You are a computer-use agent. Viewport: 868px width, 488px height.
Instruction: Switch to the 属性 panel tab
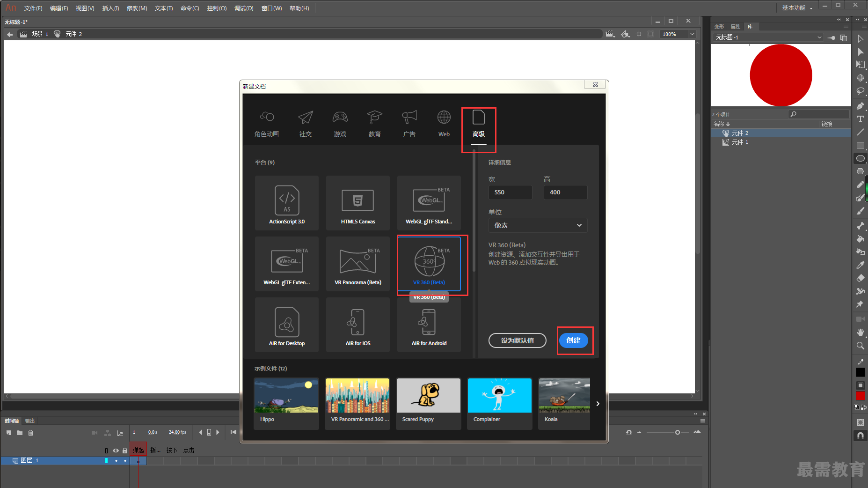736,27
